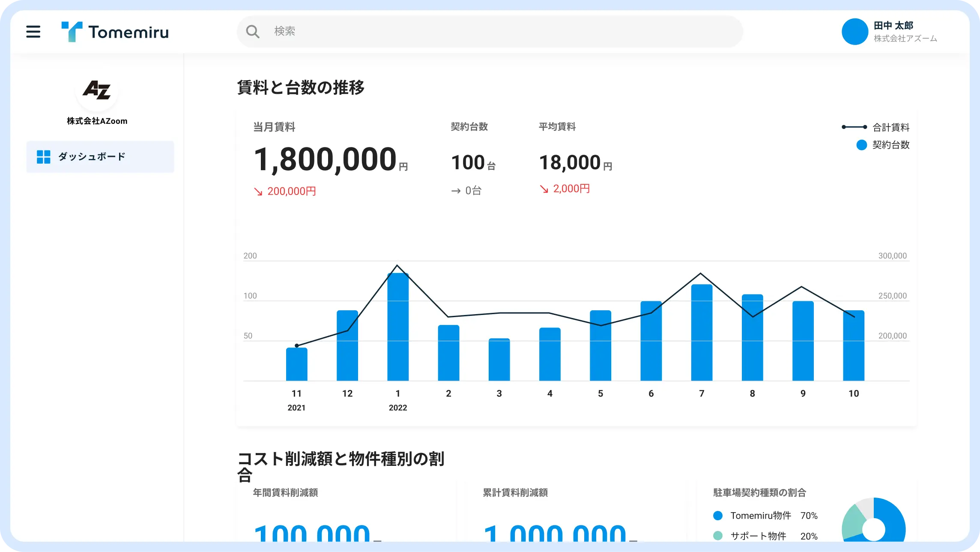Viewport: 980px width, 552px height.
Task: Toggle the green サポート物件 legend entry
Action: tap(758, 536)
